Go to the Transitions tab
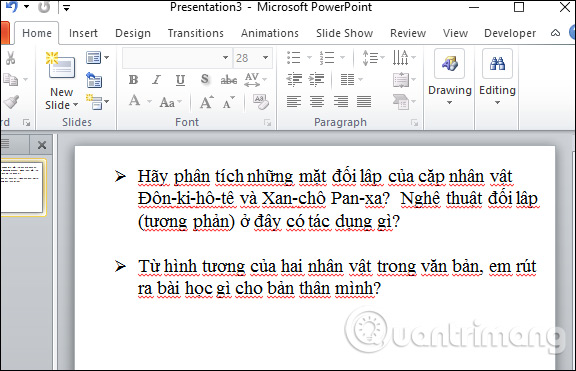 tap(196, 33)
